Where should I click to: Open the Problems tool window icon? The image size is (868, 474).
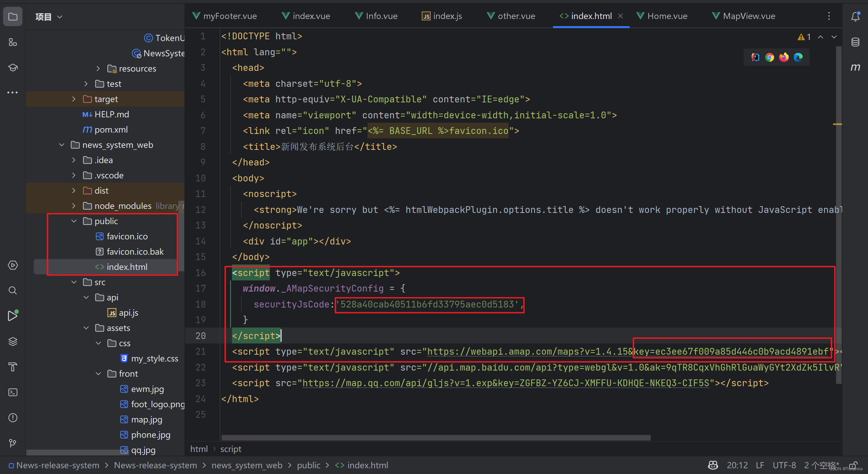(x=13, y=418)
